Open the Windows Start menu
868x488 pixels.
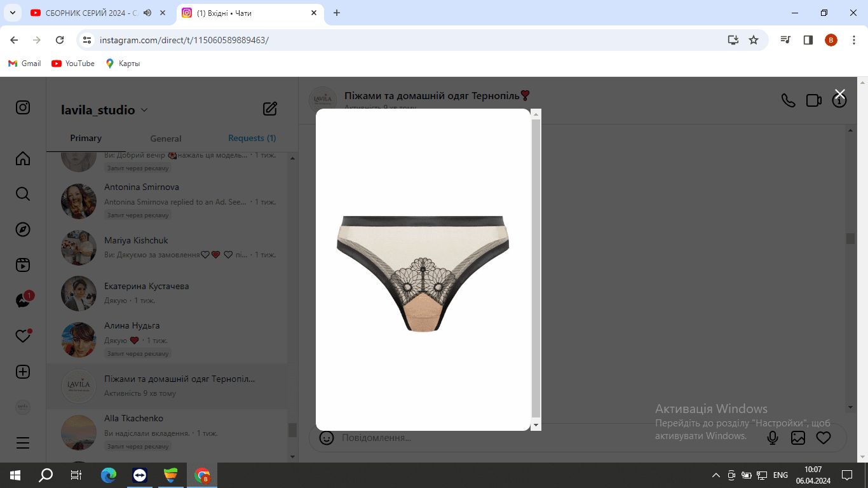click(15, 475)
